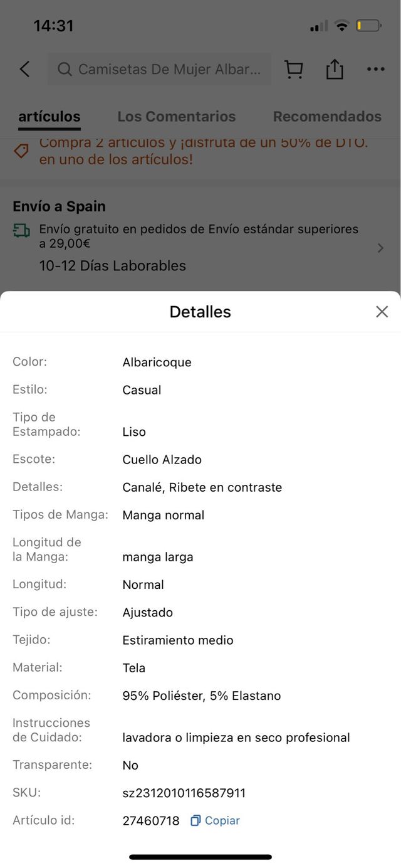Switch to Los Comentarios tab
The image size is (401, 868).
(x=177, y=117)
